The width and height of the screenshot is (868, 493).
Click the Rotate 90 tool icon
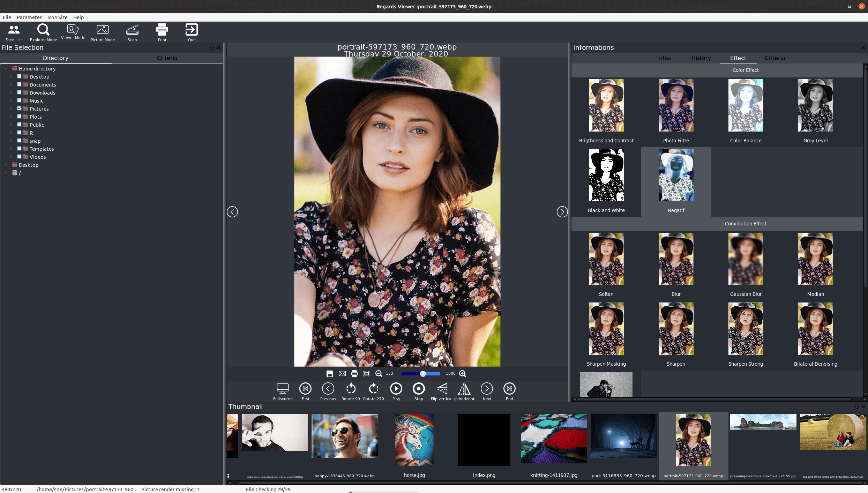[351, 388]
